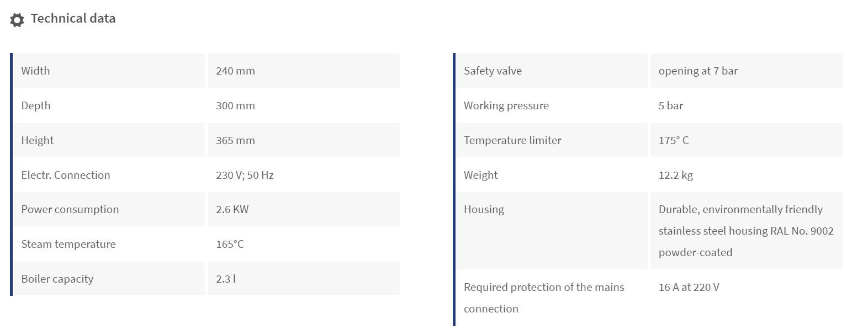Screen dimensions: 868x329
Task: Select the 230 V; 50 Hz value
Action: (x=245, y=175)
